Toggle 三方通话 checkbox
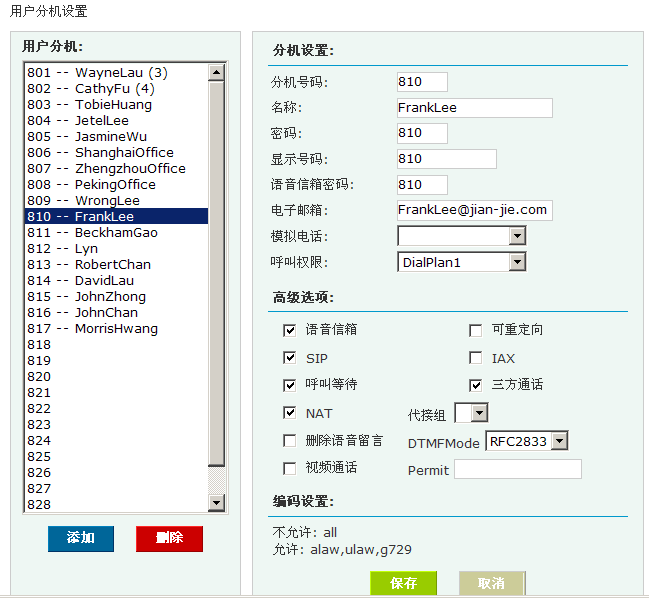 tap(476, 385)
